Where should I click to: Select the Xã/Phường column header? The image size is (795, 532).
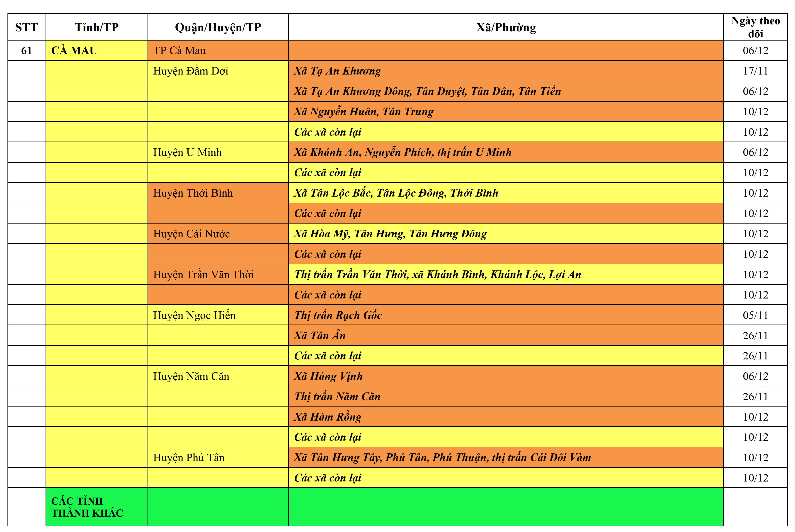pyautogui.click(x=506, y=27)
